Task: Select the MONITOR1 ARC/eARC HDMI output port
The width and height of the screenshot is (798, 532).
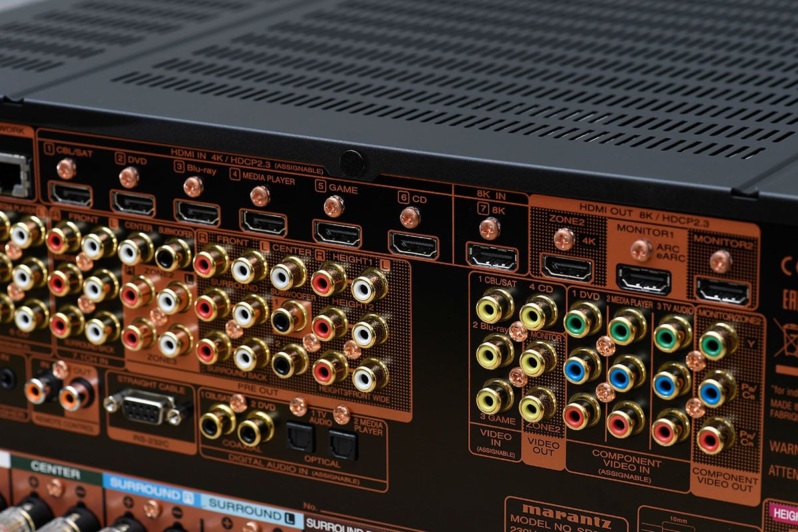Action: (x=643, y=279)
